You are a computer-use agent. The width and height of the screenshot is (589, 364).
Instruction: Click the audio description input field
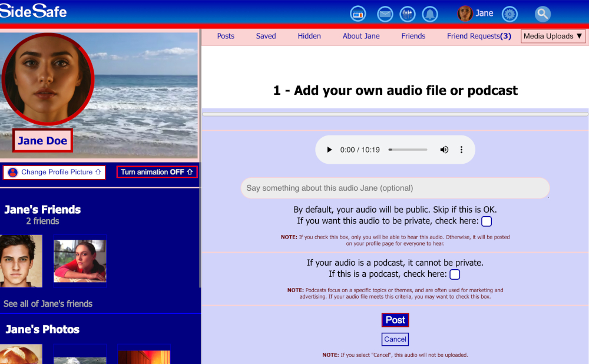click(395, 188)
